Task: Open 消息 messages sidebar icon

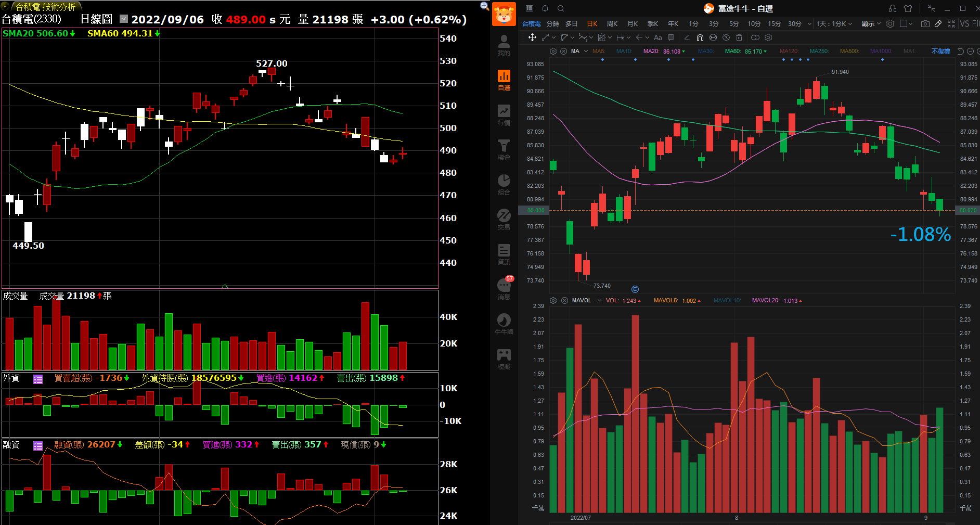Action: (x=504, y=289)
